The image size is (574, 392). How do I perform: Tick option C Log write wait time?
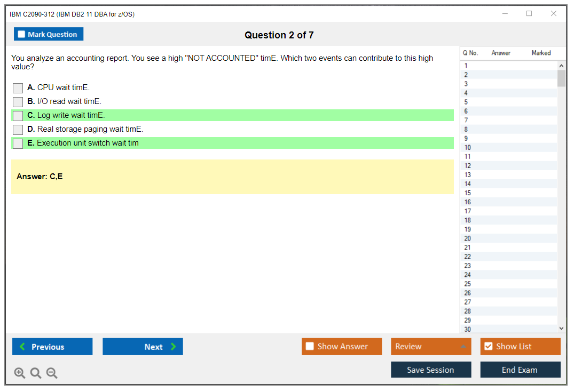18,116
